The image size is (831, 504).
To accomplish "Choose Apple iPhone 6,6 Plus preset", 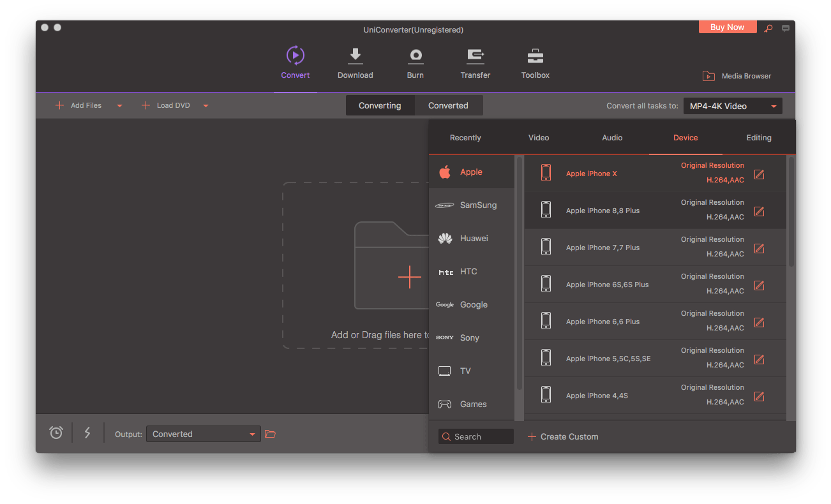I will point(655,322).
